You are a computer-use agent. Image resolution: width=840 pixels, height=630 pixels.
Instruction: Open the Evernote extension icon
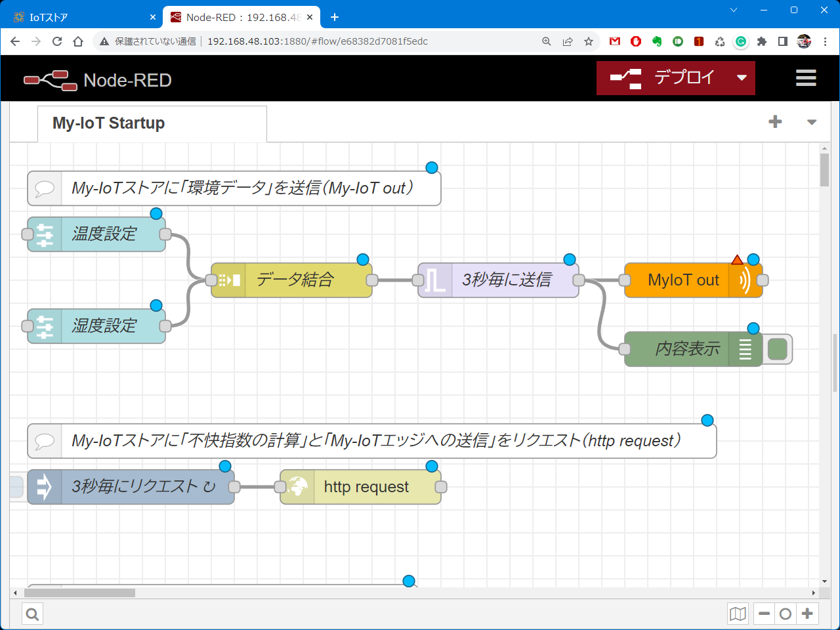pos(657,41)
